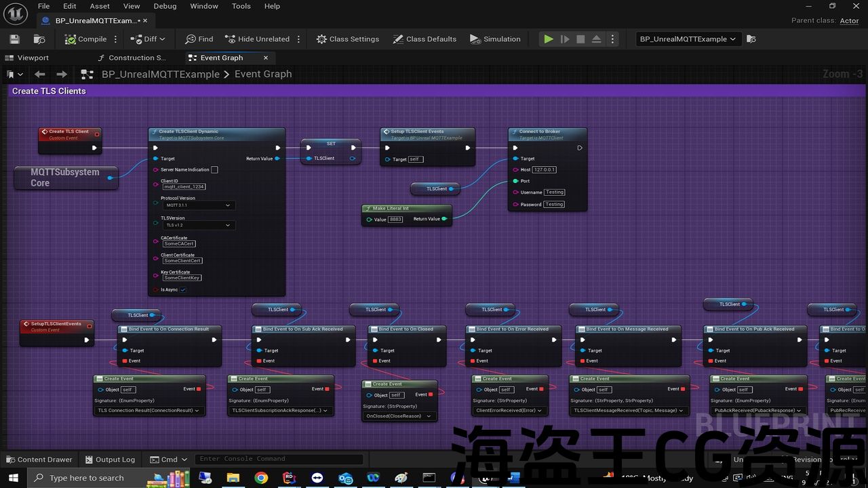Viewport: 868px width, 488px height.
Task: Open the Debug menu
Action: point(165,6)
